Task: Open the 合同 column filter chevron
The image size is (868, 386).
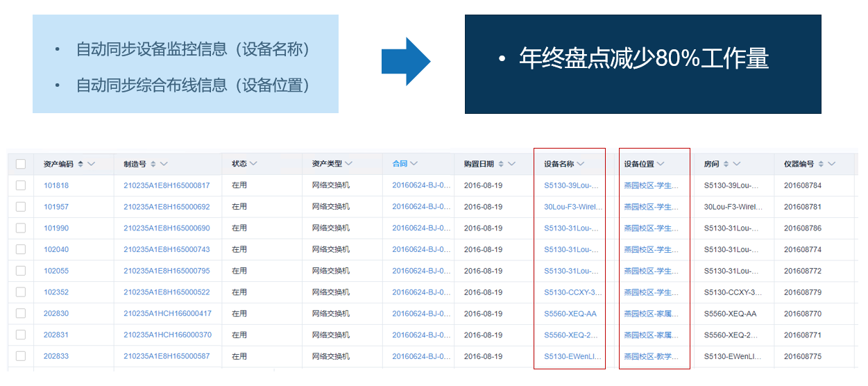Action: [x=414, y=164]
